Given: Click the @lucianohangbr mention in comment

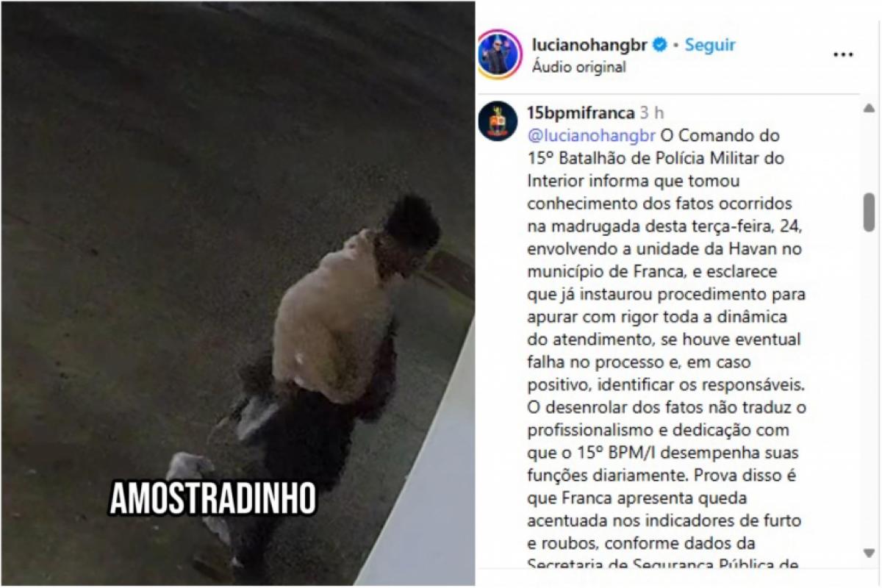Looking at the screenshot, I should pyautogui.click(x=592, y=136).
